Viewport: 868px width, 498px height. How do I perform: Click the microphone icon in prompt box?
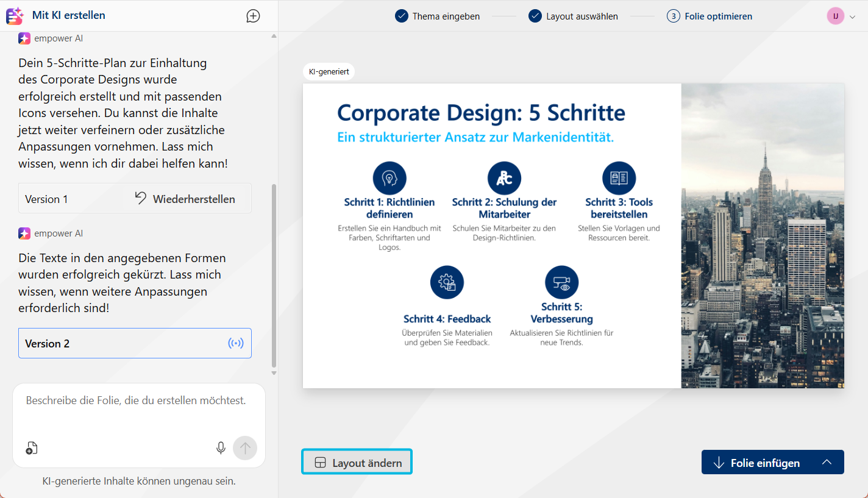pyautogui.click(x=221, y=448)
